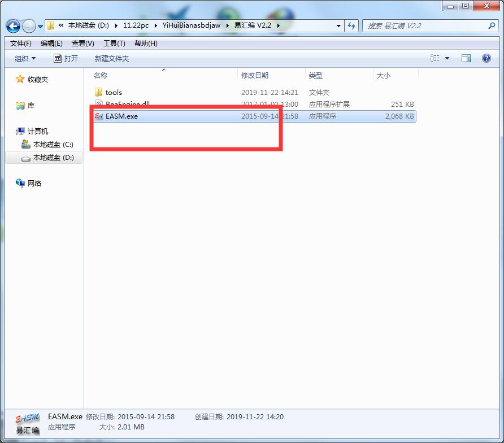
Task: Open the 查看(V) menu
Action: tap(83, 44)
